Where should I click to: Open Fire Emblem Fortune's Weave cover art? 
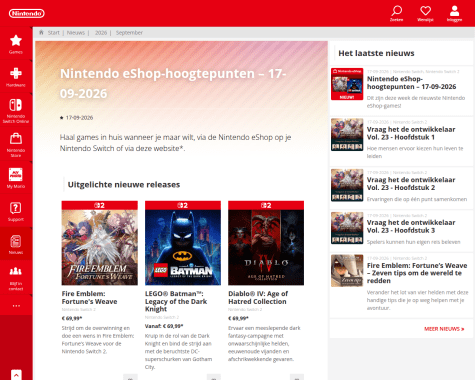[100, 247]
